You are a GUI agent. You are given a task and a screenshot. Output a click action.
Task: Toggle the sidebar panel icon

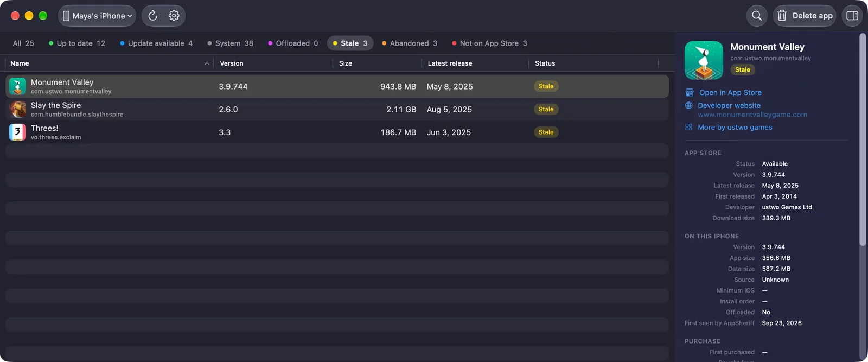click(x=852, y=16)
